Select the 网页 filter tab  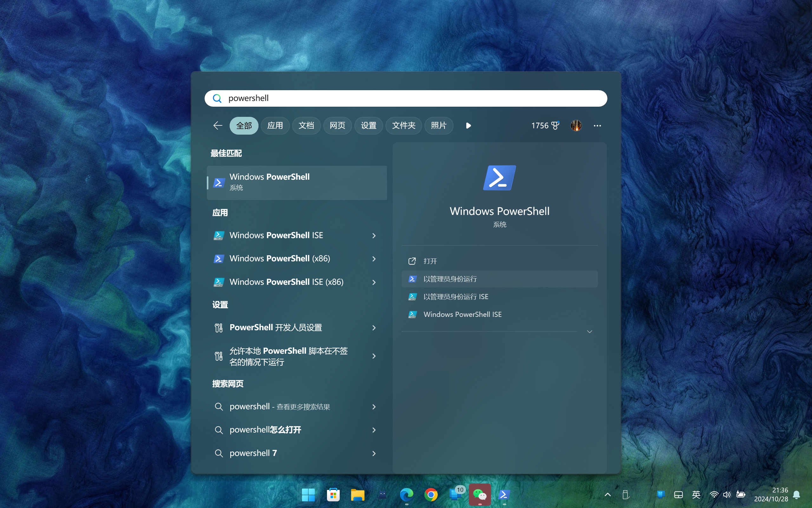pyautogui.click(x=337, y=126)
